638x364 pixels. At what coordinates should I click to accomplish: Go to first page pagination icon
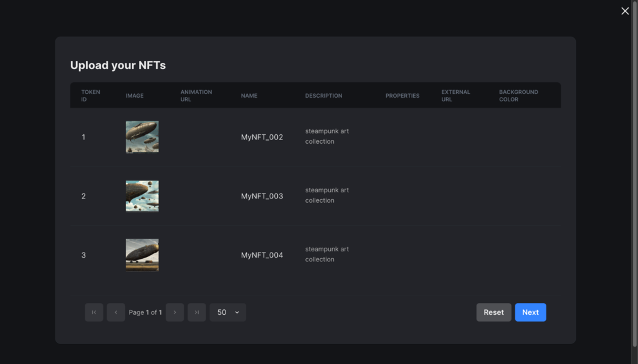click(94, 312)
